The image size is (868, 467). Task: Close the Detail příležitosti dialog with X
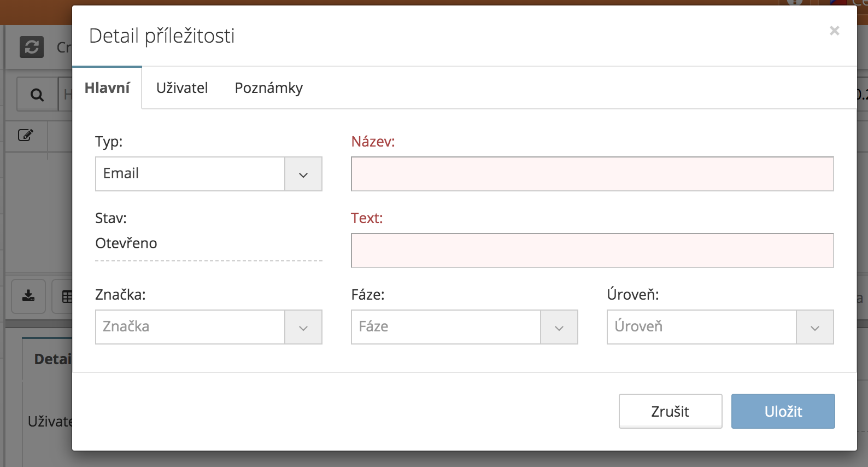click(834, 31)
